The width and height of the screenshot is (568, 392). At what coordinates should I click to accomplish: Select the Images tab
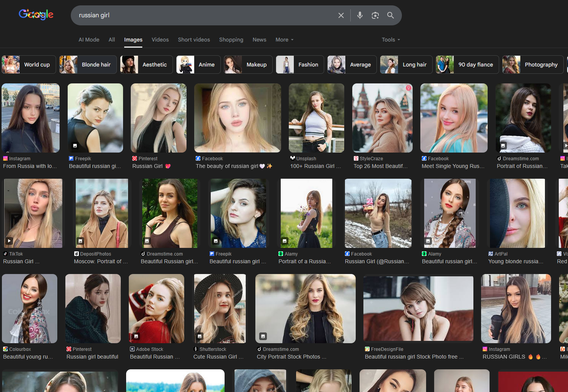[x=133, y=40]
